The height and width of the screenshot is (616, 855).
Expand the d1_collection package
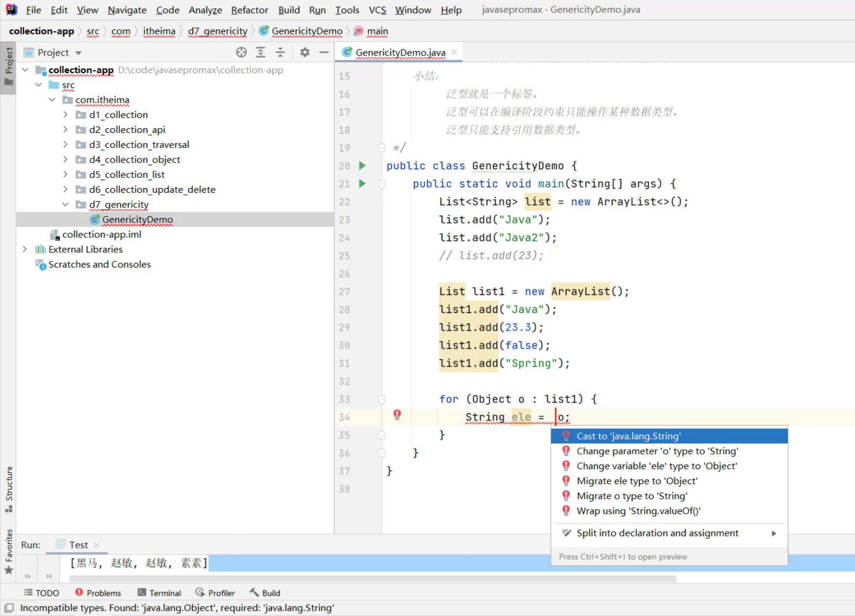pyautogui.click(x=65, y=115)
